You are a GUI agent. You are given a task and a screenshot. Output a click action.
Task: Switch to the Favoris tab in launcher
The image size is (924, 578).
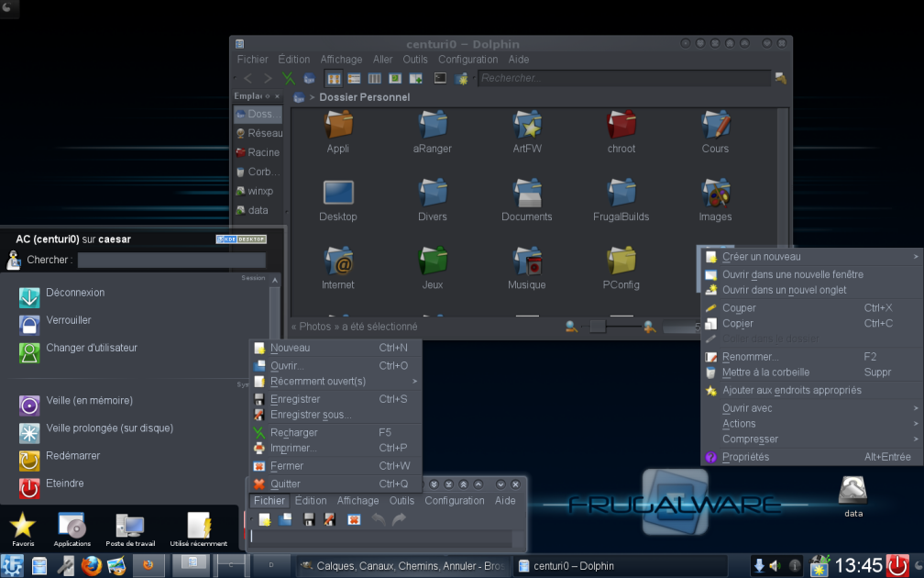click(23, 529)
